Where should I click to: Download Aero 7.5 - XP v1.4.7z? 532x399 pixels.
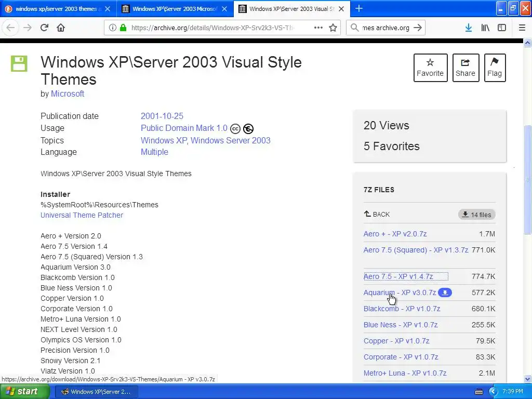click(398, 276)
